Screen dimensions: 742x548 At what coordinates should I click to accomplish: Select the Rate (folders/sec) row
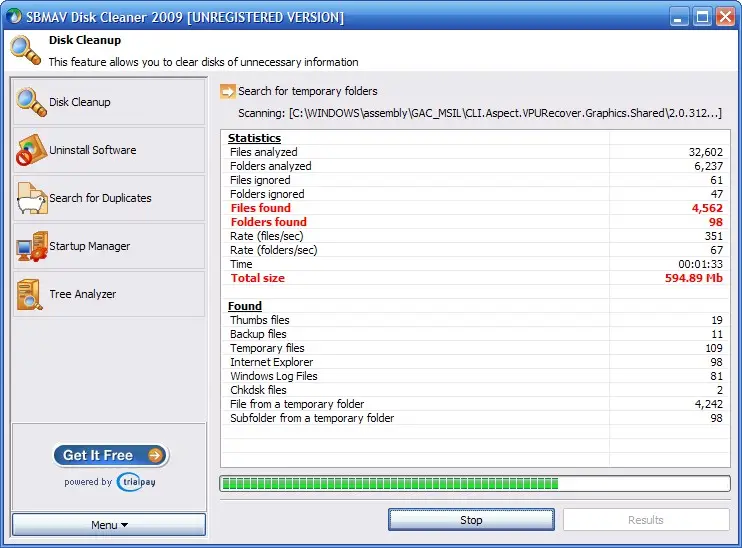click(x=475, y=250)
